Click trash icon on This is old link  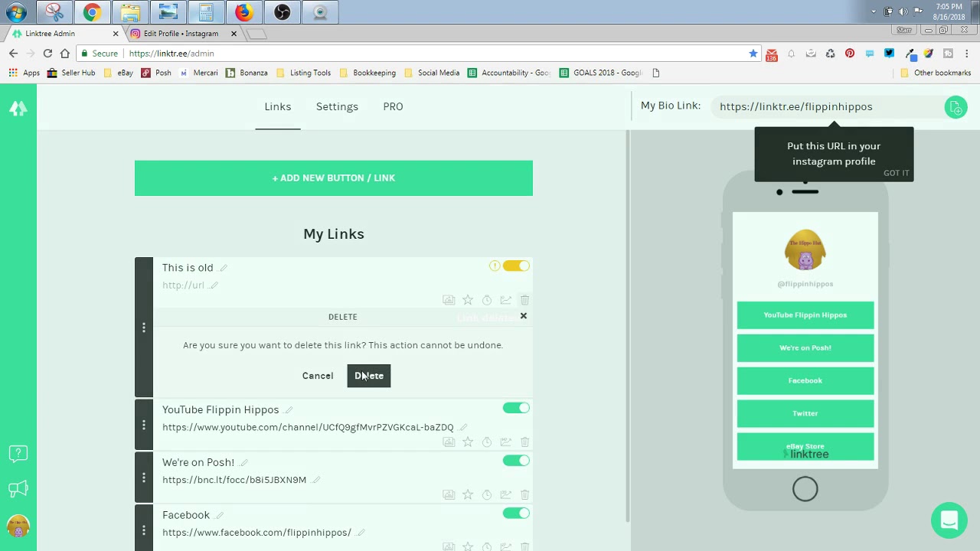tap(524, 300)
